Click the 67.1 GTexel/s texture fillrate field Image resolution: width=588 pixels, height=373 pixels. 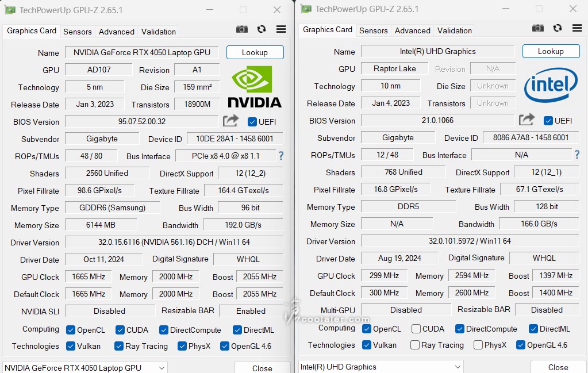coord(540,189)
